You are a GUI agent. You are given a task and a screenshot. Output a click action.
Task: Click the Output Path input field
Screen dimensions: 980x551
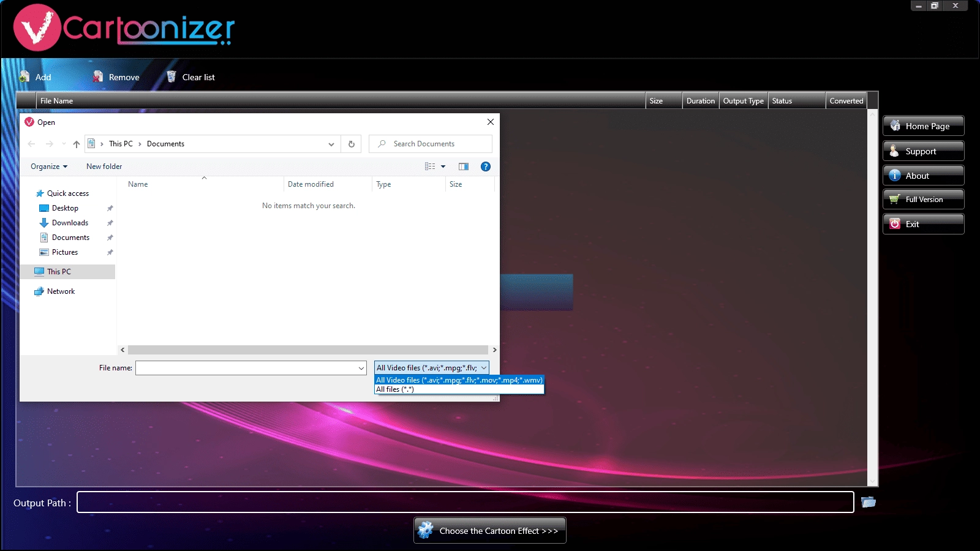coord(466,502)
